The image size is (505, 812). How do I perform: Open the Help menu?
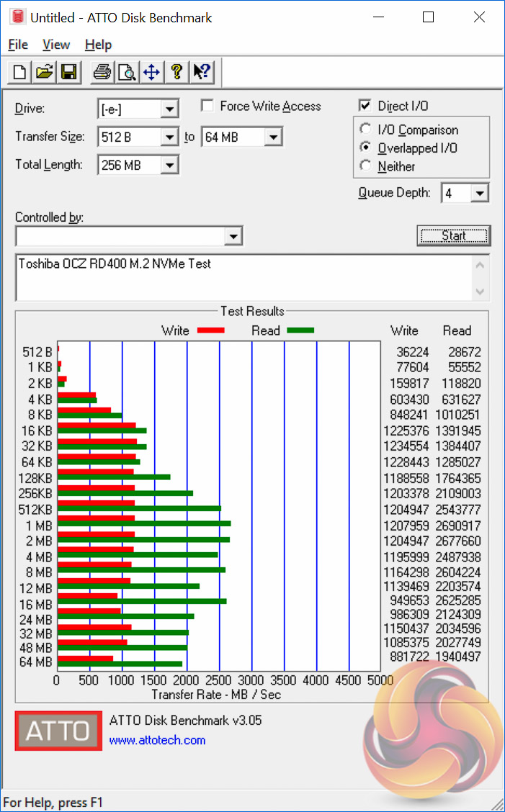tap(98, 45)
